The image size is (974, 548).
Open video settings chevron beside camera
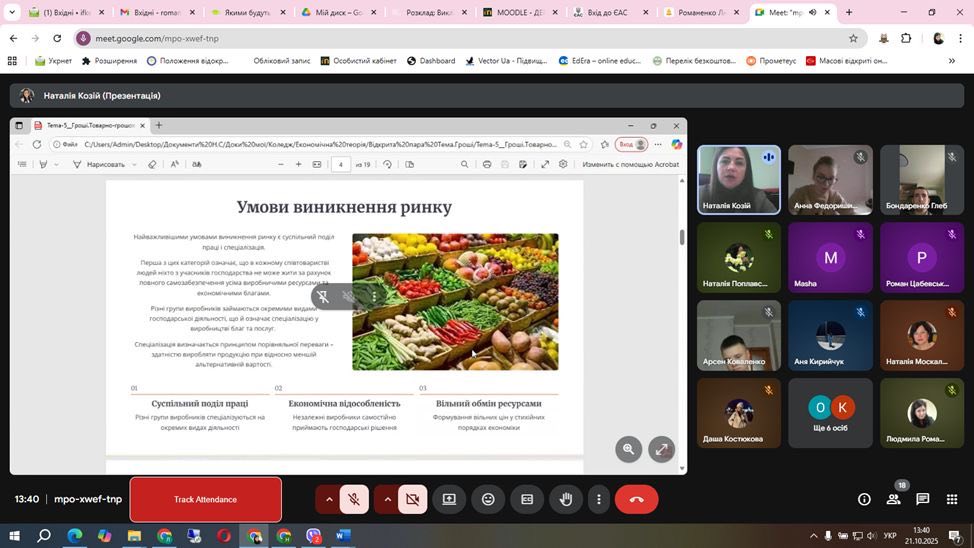point(387,500)
